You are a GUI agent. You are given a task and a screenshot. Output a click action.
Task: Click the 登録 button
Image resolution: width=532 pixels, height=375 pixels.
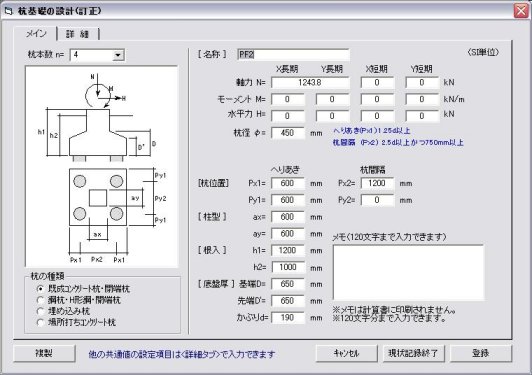(480, 353)
